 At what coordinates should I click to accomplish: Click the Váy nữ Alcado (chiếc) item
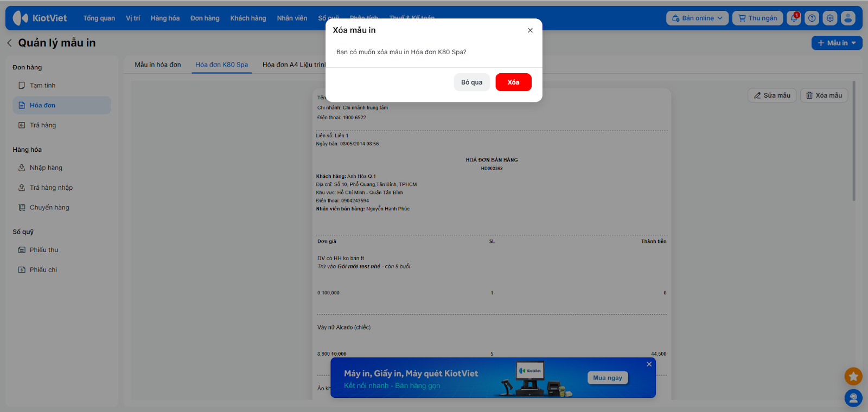[x=344, y=327]
